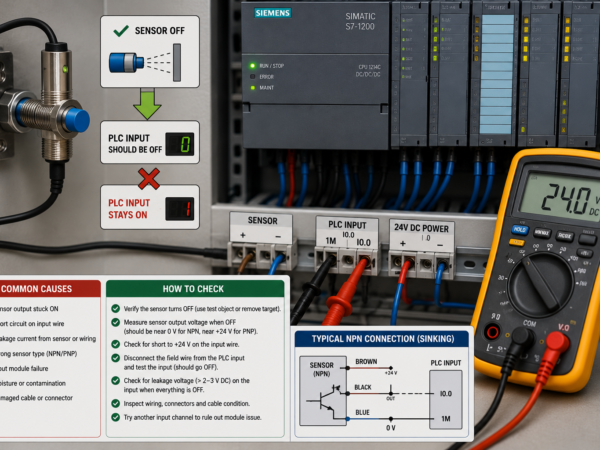Click the red 'PLC INPUT STAYS ON' text
600x450 pixels.
point(129,209)
